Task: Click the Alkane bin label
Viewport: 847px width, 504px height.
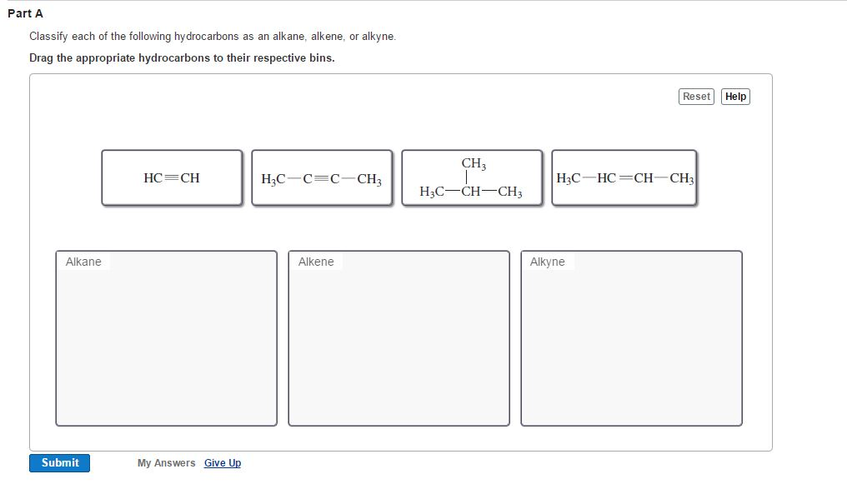Action: 82,261
